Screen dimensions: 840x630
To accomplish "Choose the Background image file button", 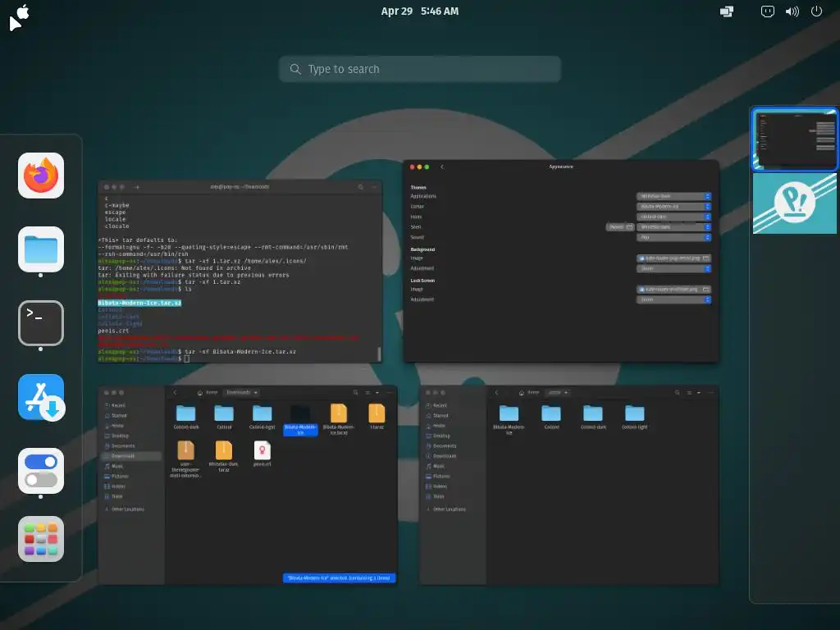I will [674, 258].
